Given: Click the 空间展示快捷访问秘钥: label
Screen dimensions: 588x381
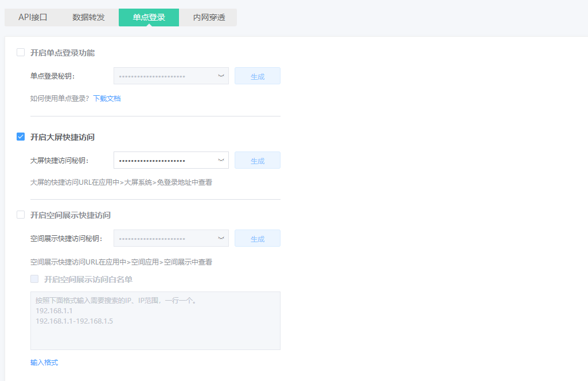Looking at the screenshot, I should pyautogui.click(x=67, y=239).
